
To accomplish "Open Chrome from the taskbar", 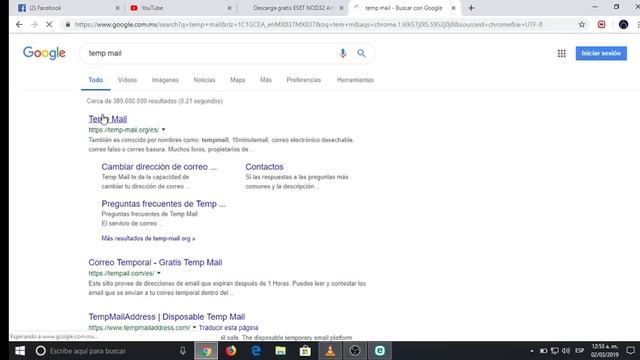I will click(206, 351).
